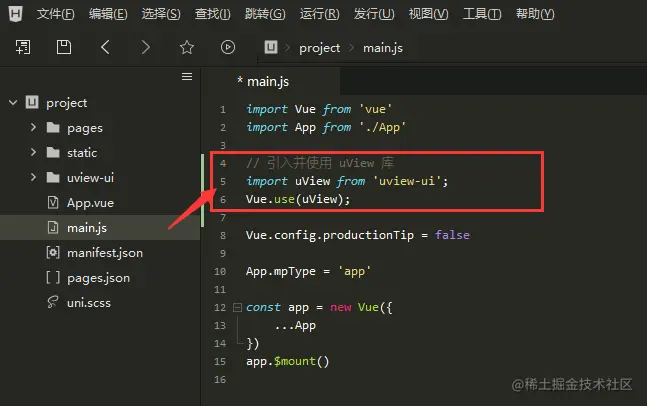Click the uni.scss file icon
Viewport: 647px width, 406px height.
(x=53, y=302)
